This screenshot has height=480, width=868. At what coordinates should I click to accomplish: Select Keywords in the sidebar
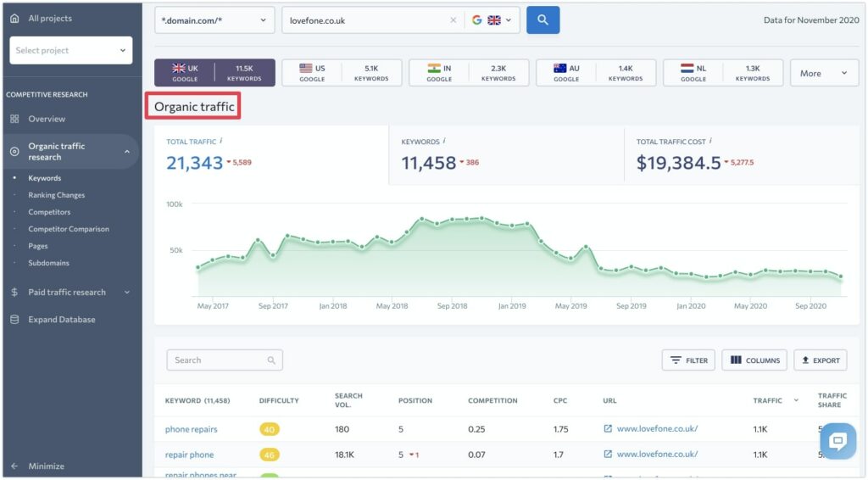[x=45, y=178]
